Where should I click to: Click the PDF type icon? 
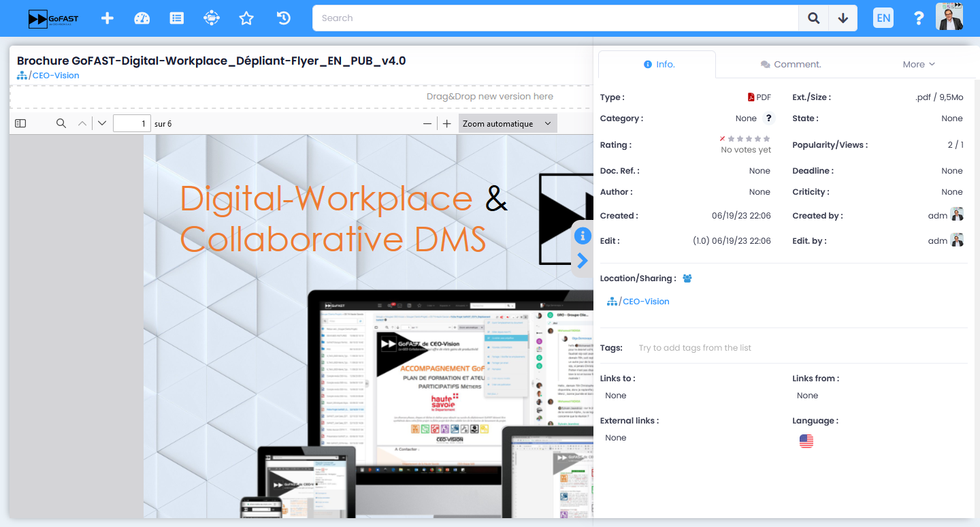751,97
